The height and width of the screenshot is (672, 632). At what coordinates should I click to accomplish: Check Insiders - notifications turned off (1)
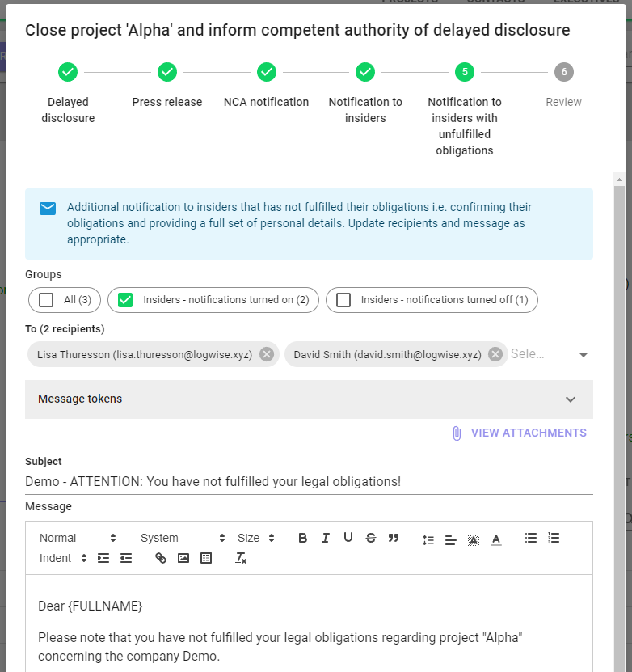pyautogui.click(x=343, y=299)
